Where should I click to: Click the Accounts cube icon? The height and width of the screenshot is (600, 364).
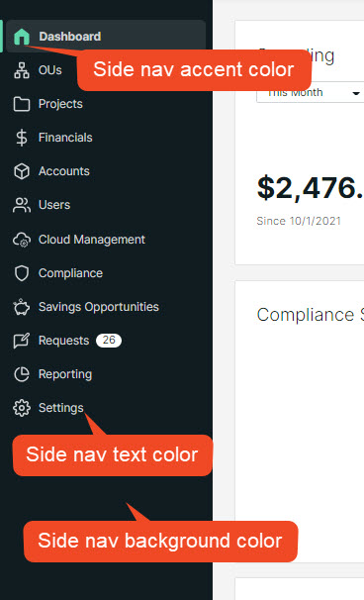tap(22, 171)
